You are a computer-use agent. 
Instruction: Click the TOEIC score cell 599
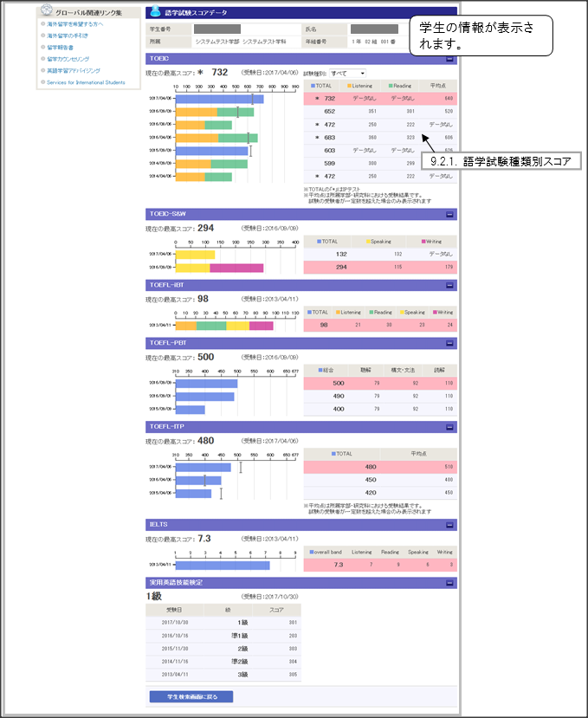[330, 163]
